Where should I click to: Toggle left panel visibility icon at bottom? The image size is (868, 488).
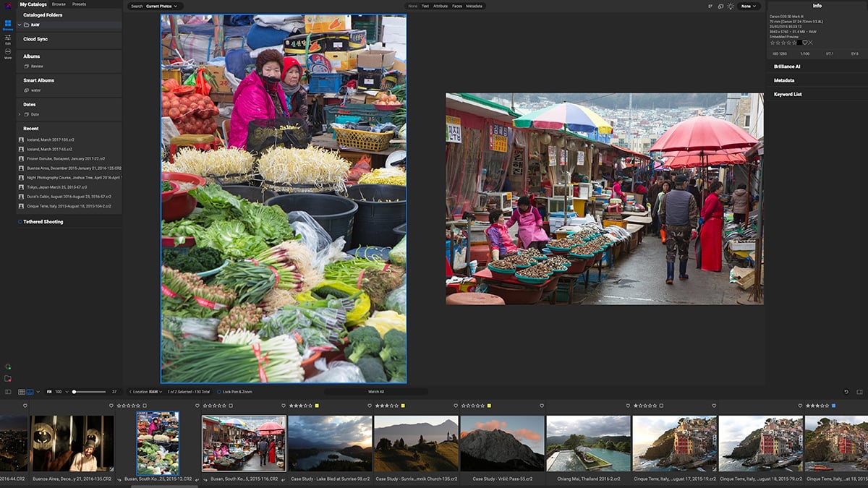[x=8, y=392]
